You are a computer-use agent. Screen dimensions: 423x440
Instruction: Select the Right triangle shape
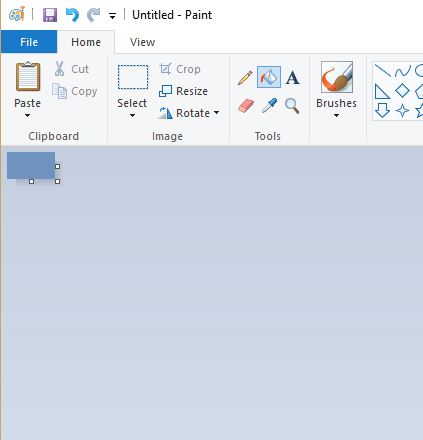tap(382, 91)
